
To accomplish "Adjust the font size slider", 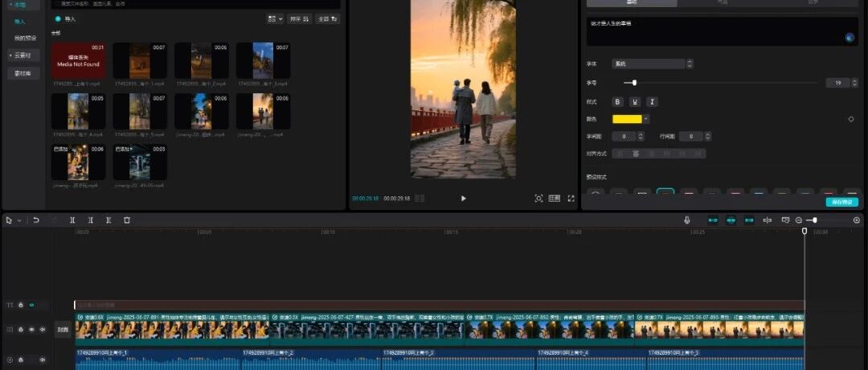I will tap(634, 83).
